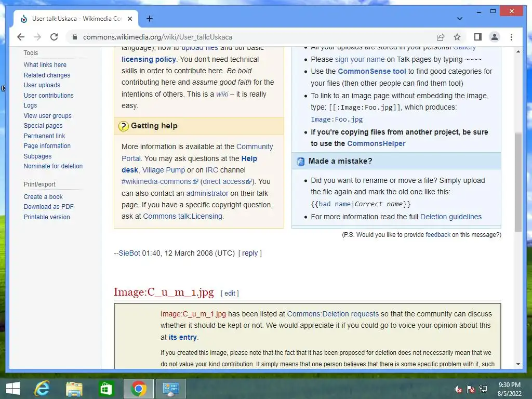This screenshot has height=399, width=532.
Task: Open the control panel taskbar icon
Action: tap(170, 389)
